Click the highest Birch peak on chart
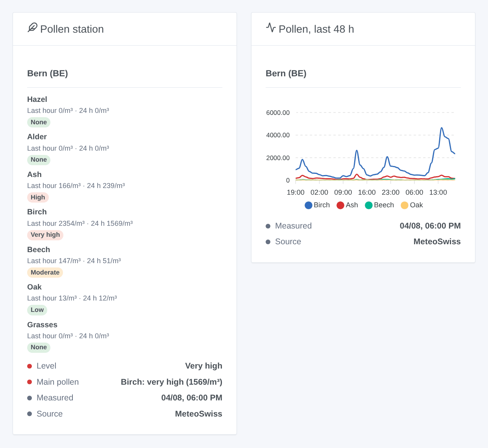Screen dimensions: 488x448 (442, 128)
